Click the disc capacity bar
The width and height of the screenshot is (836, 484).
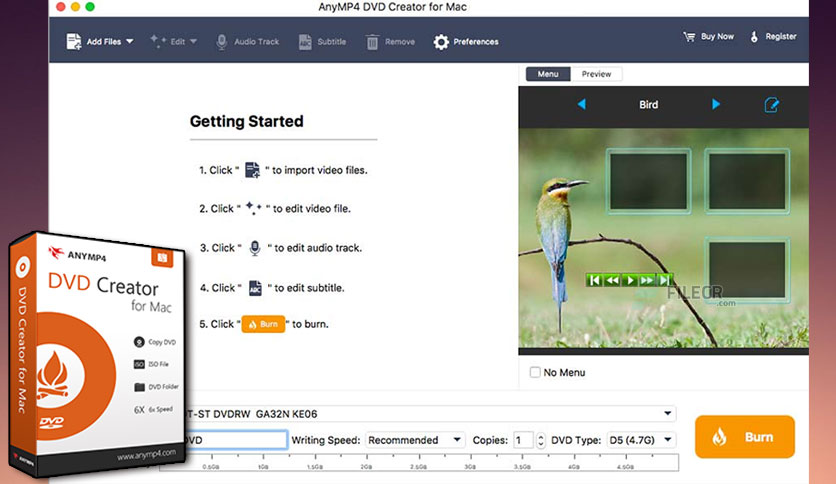(x=419, y=462)
